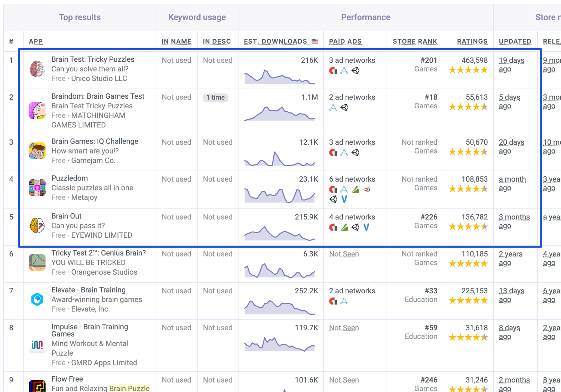Open the Braindom app icon
The width and height of the screenshot is (561, 392).
coord(37,111)
